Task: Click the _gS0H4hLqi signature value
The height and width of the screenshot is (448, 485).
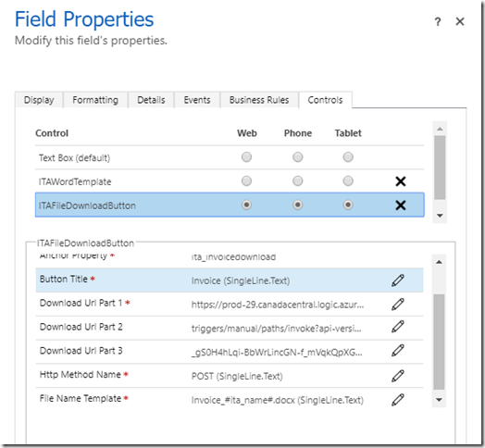Action: 277,352
